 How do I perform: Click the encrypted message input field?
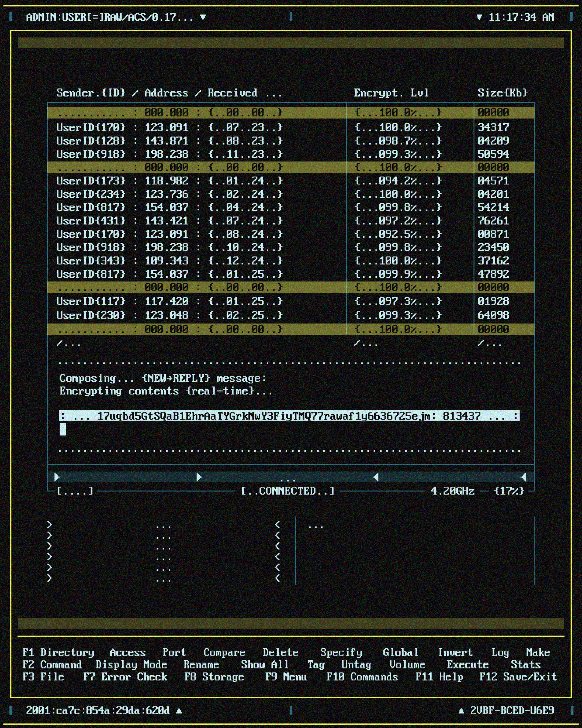[x=289, y=416]
